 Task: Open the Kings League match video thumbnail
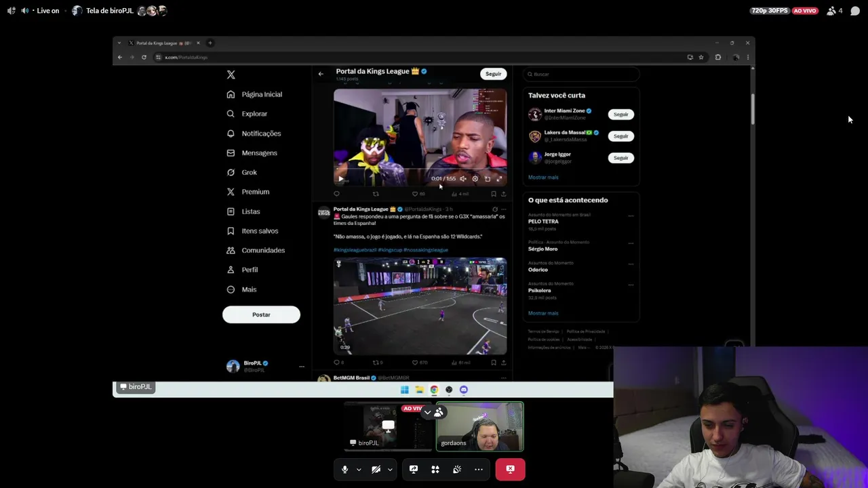(420, 306)
